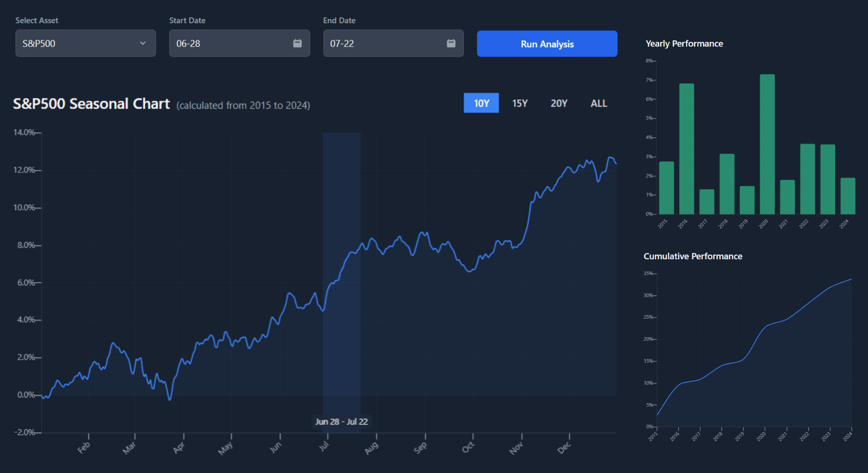Click the 8% label on Yearly Performance chart
This screenshot has width=868, height=473.
click(649, 61)
